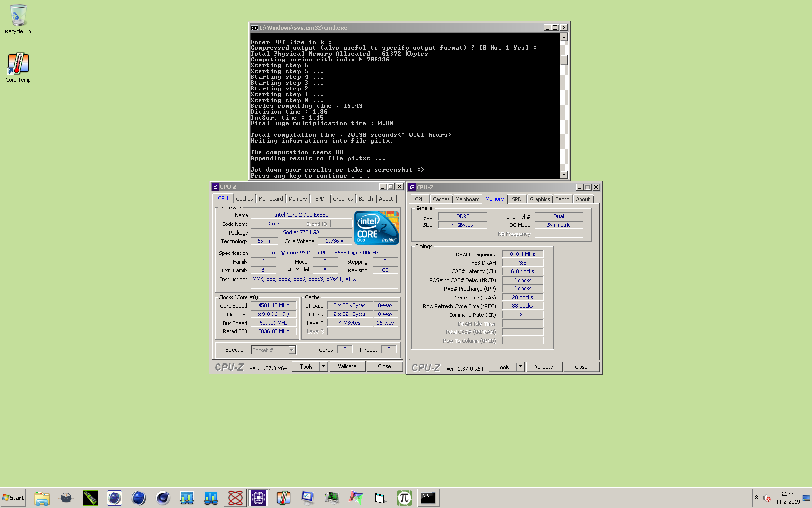Expand hidden tray icons chevron
The image size is (812, 508).
pos(756,497)
